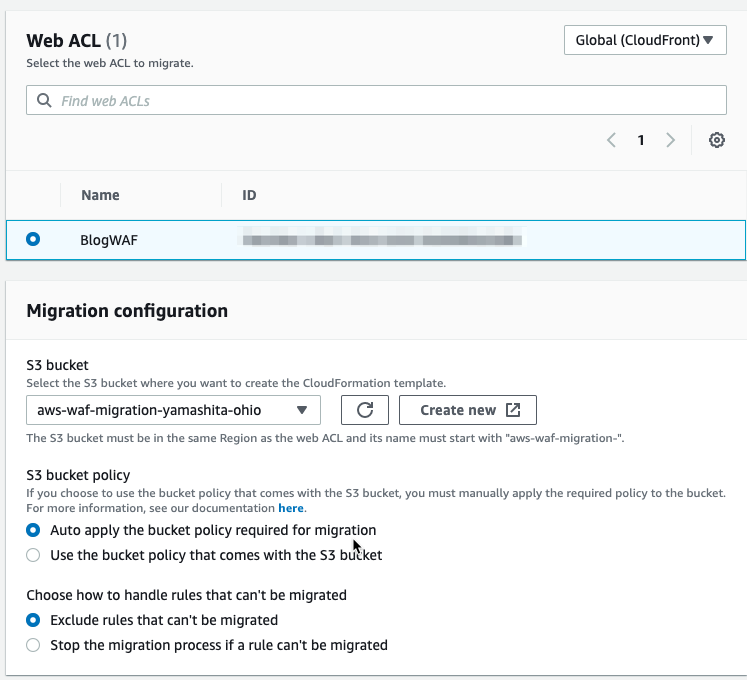747x680 pixels.
Task: Choose Use the bucket policy that comes with S3 bucket
Action: (33, 555)
